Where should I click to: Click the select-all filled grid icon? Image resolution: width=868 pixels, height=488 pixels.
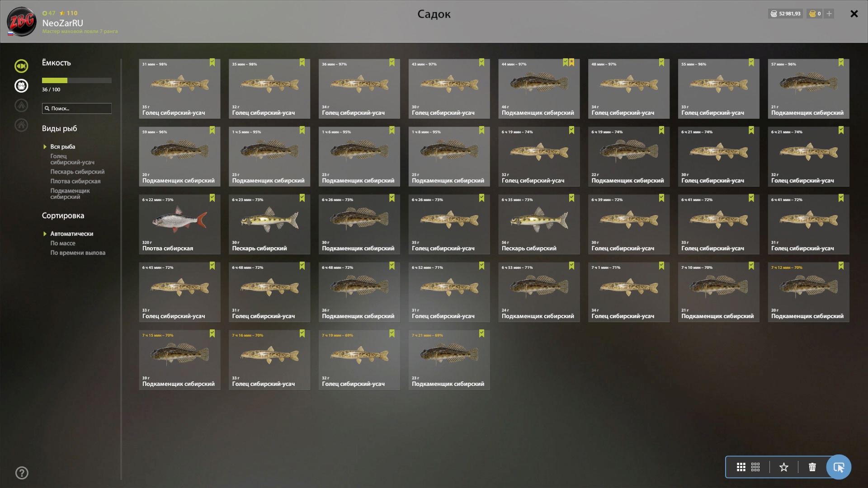(x=741, y=467)
